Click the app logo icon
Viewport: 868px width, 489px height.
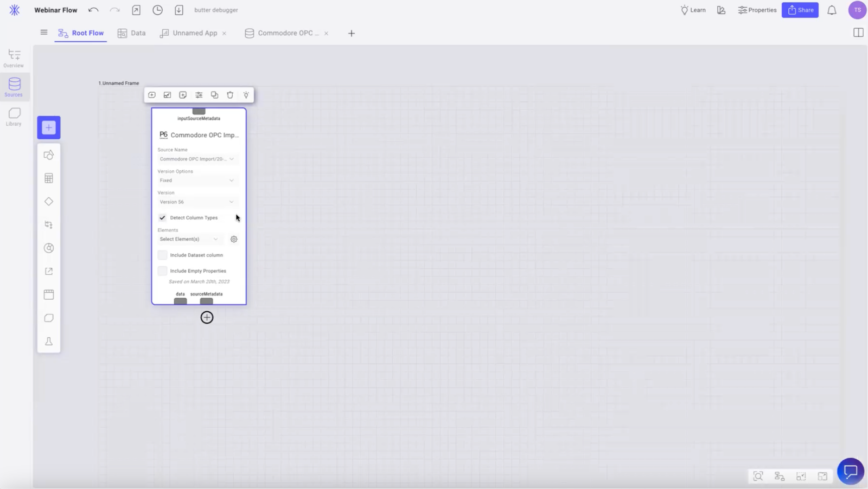pos(15,10)
